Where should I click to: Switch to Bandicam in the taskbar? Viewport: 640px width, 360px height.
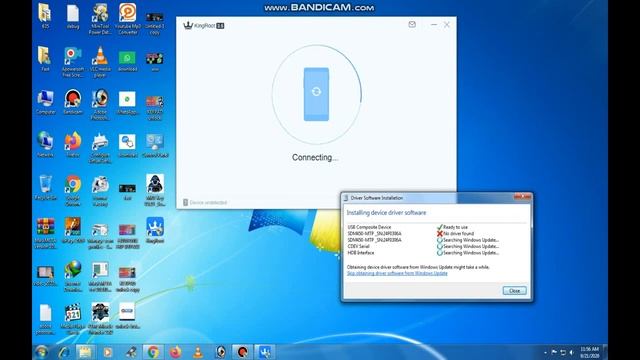(x=242, y=352)
